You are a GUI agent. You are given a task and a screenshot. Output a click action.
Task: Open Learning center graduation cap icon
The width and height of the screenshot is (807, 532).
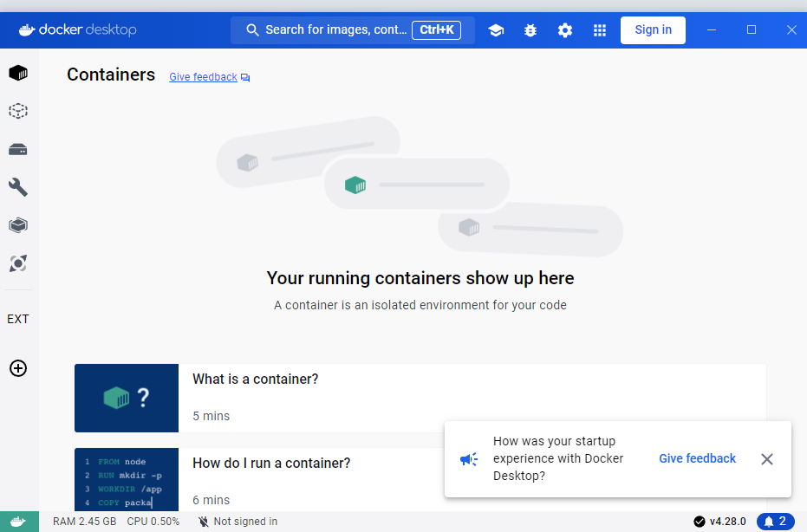[x=496, y=30]
